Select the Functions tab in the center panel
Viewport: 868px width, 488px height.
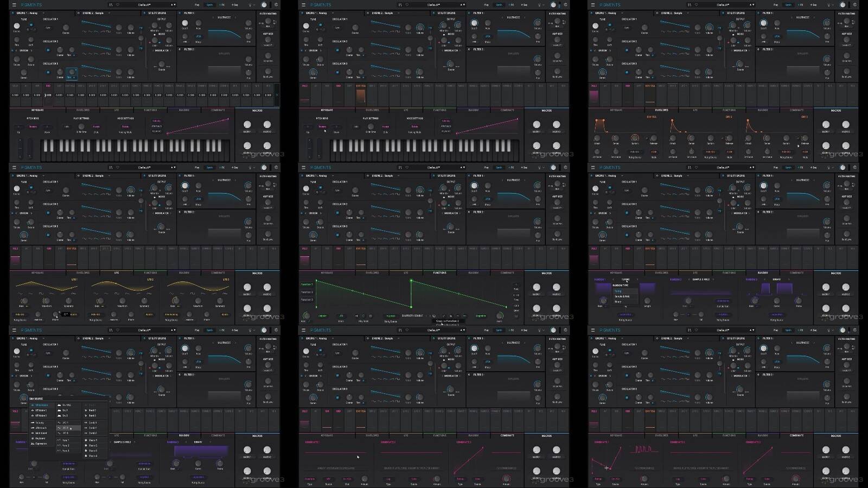(x=439, y=272)
